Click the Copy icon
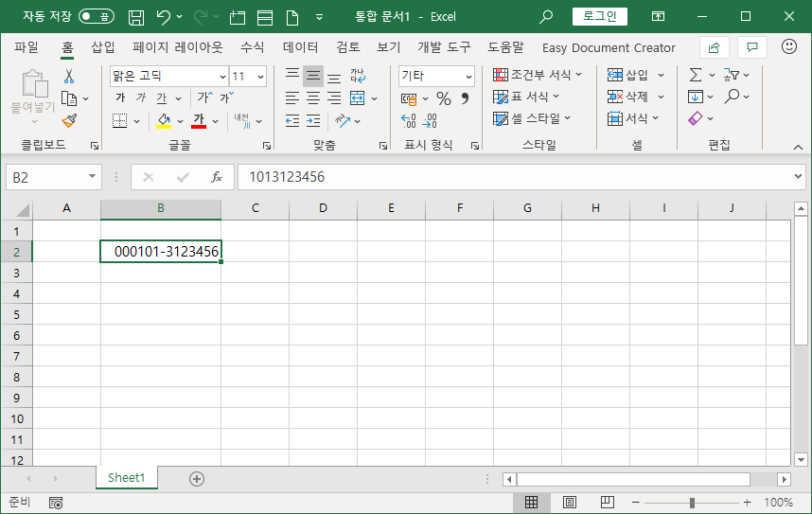812x514 pixels. [x=69, y=97]
